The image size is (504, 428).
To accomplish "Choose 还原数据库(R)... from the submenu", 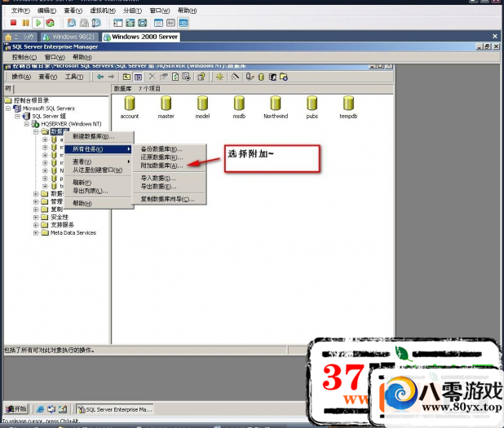I will pos(169,157).
